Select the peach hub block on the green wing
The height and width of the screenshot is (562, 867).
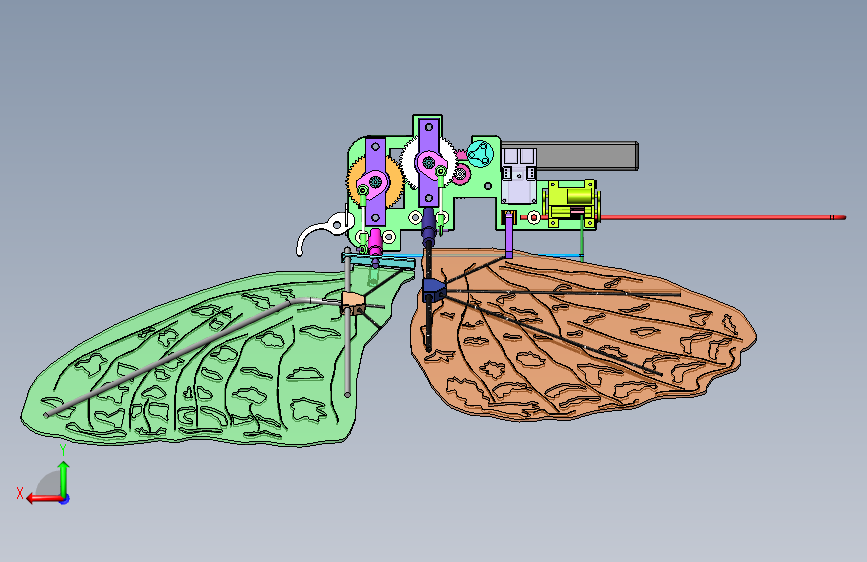(353, 303)
